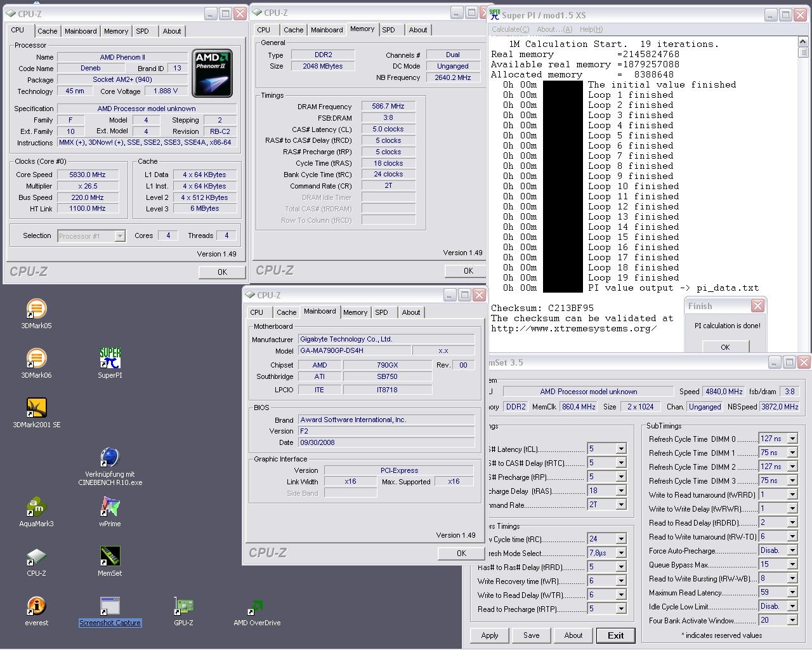Click Apply button in MemSet
Screen dimensions: 812x650
point(490,635)
